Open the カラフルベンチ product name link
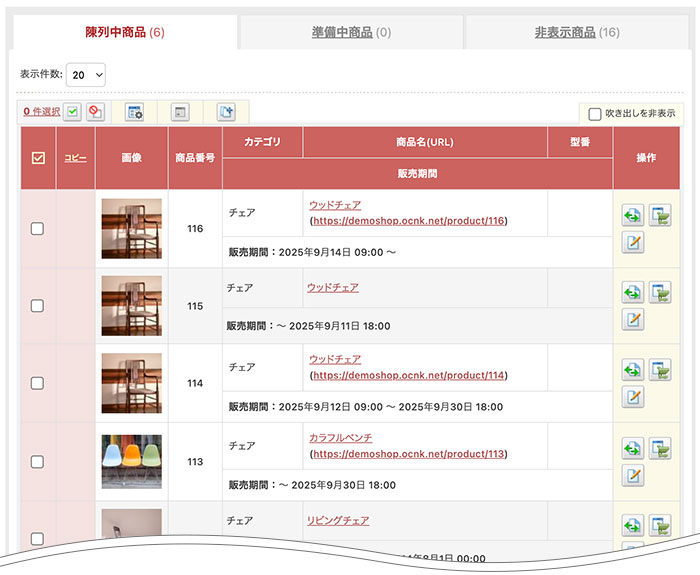This screenshot has height=575, width=700. pyautogui.click(x=340, y=437)
